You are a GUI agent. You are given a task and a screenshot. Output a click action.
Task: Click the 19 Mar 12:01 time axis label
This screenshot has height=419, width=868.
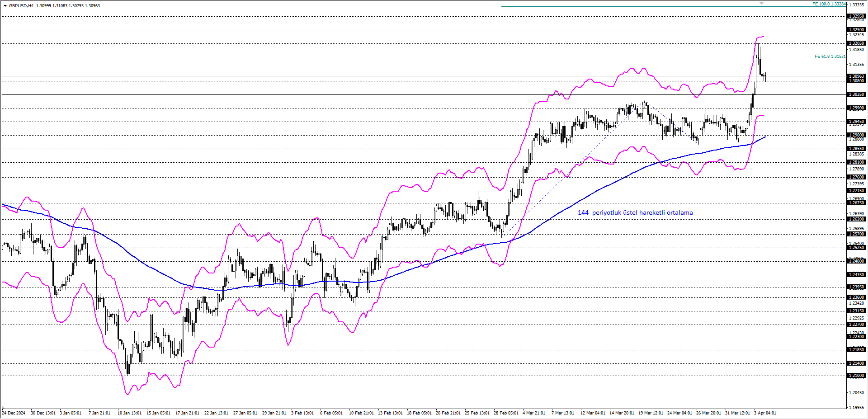click(x=651, y=413)
